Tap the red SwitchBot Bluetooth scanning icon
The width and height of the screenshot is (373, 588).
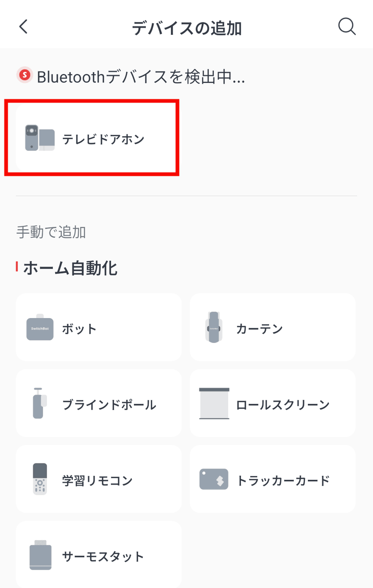click(24, 75)
